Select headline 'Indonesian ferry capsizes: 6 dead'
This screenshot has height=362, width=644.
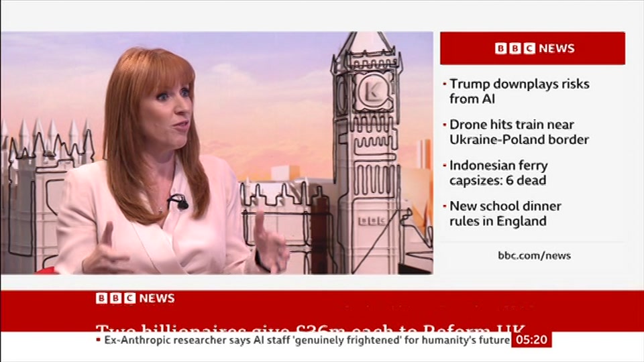point(498,173)
